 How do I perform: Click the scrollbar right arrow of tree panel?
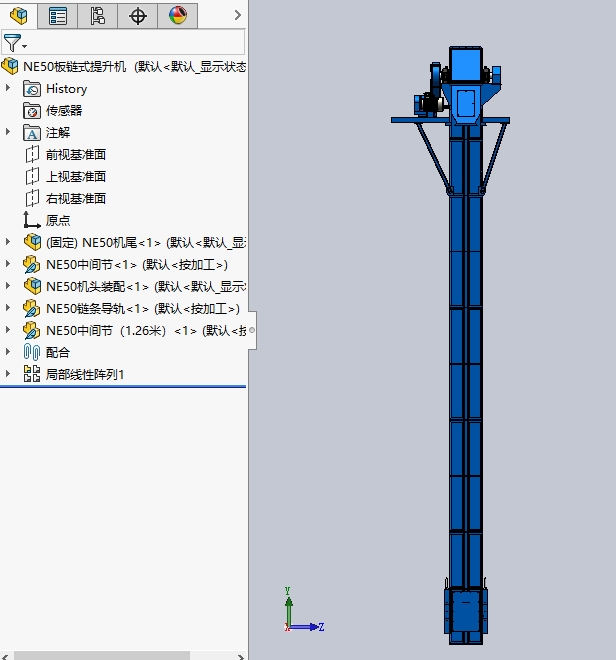(x=240, y=656)
